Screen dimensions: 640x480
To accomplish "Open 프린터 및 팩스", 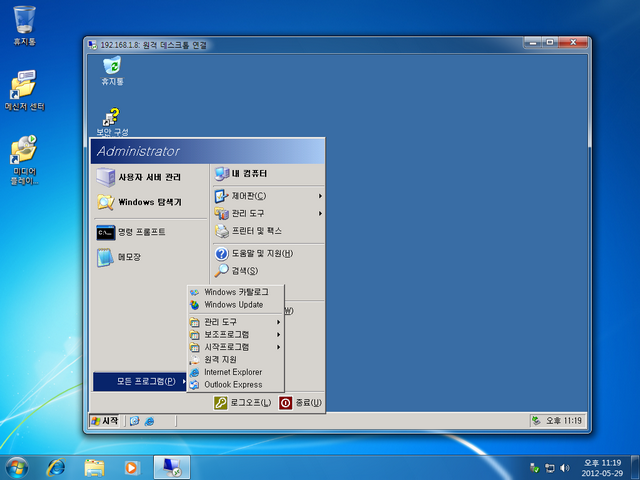I will pos(269,231).
